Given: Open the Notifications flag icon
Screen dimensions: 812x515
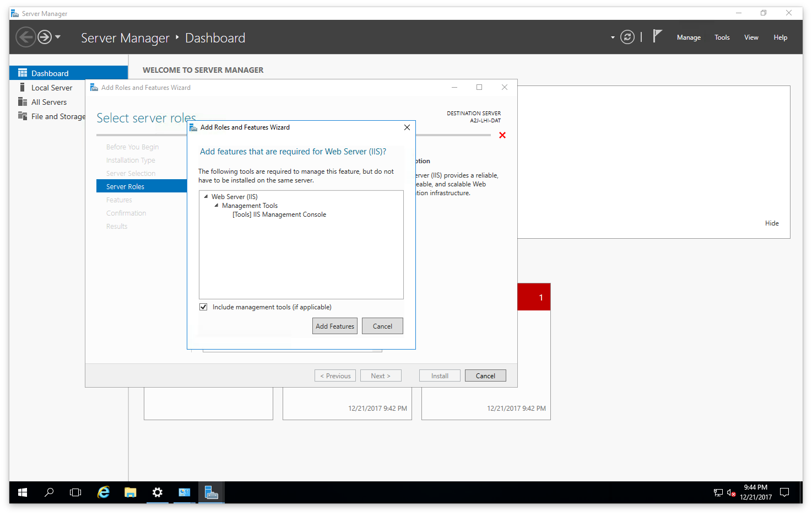Looking at the screenshot, I should (657, 36).
